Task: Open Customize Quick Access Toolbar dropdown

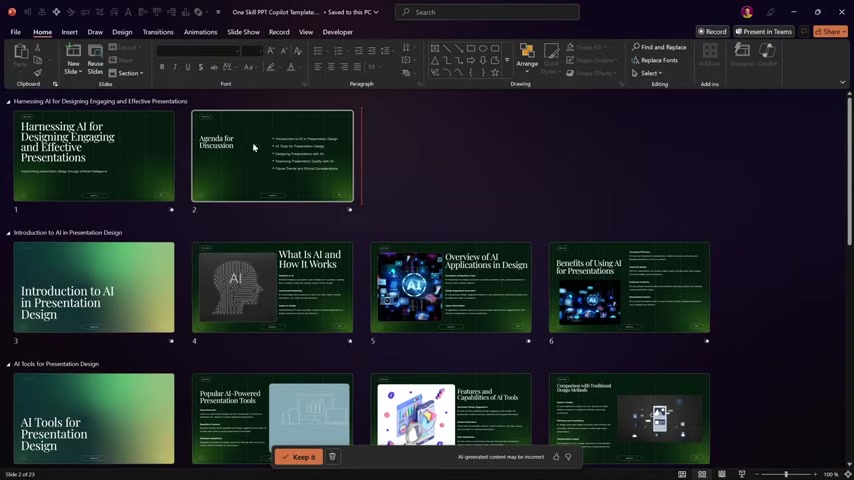Action: pos(218,12)
